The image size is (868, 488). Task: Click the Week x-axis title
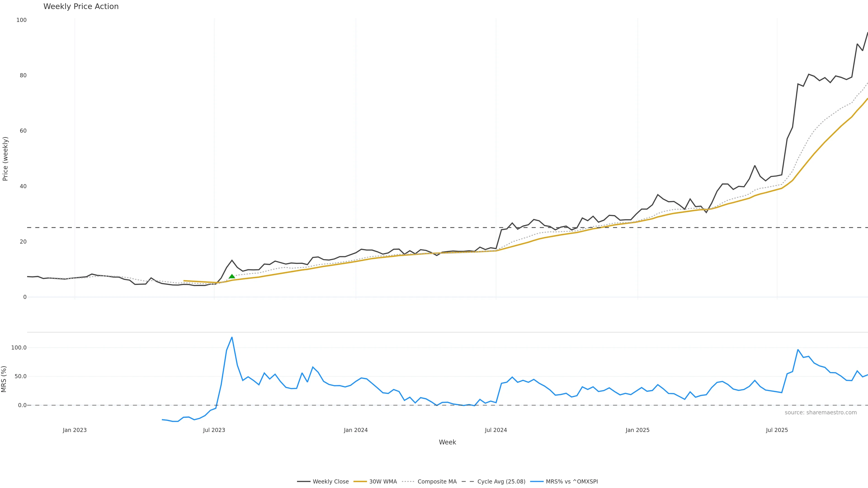[447, 442]
